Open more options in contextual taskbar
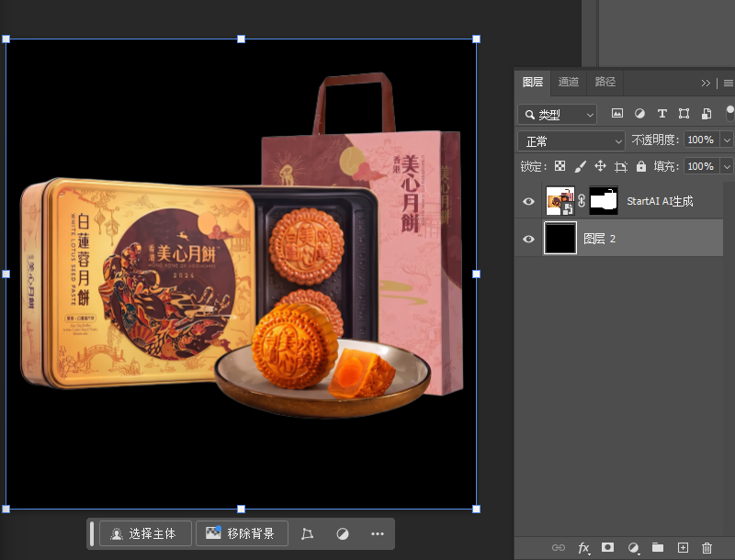The width and height of the screenshot is (735, 560). point(378,533)
